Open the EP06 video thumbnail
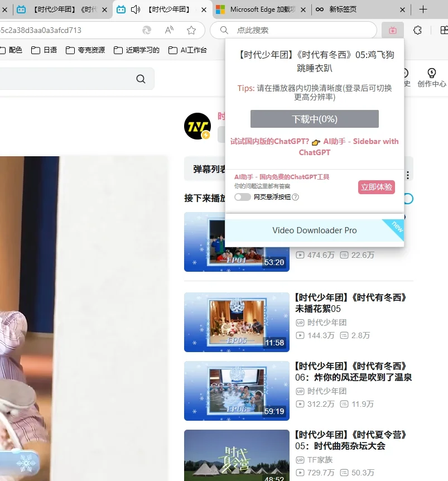The width and height of the screenshot is (448, 481). 237,391
